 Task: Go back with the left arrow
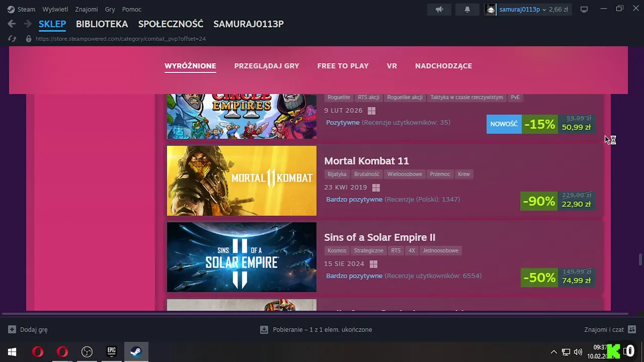[x=12, y=24]
